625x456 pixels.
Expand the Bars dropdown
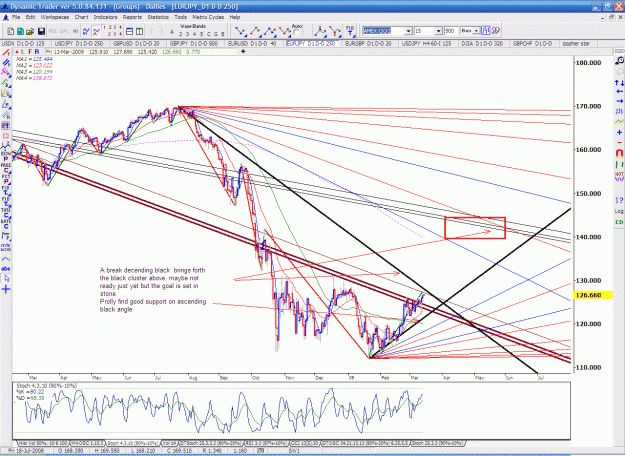point(476,31)
